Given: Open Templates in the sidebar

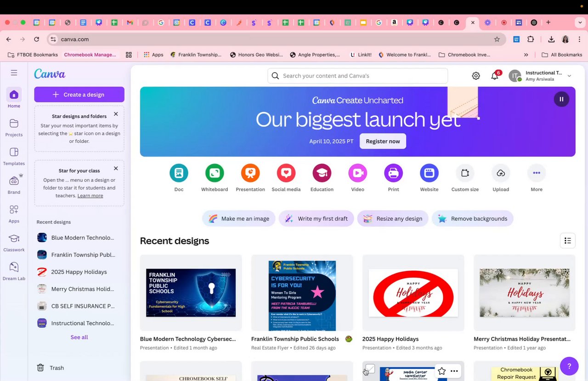Looking at the screenshot, I should coord(14,156).
